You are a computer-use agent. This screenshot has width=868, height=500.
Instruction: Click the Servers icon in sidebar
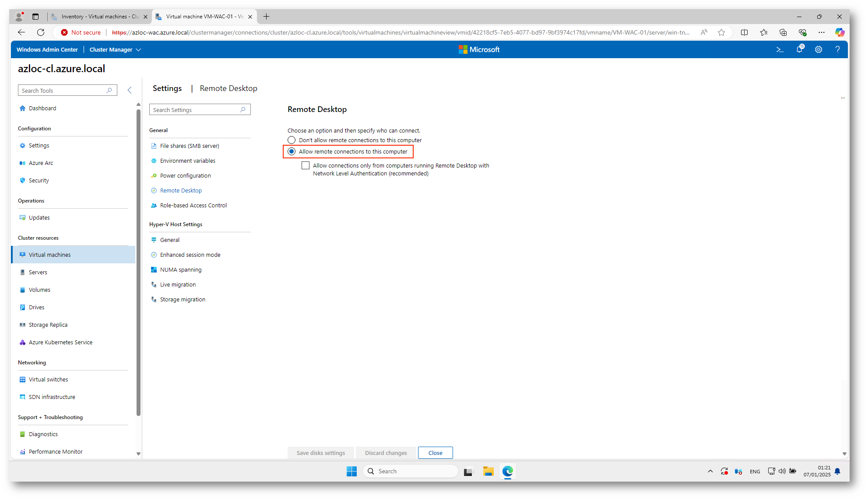point(22,272)
